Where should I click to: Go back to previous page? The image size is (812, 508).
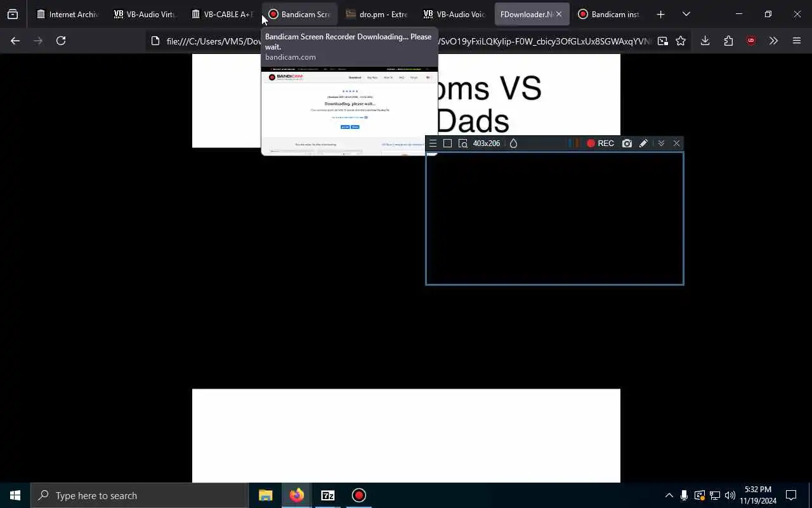pos(15,41)
